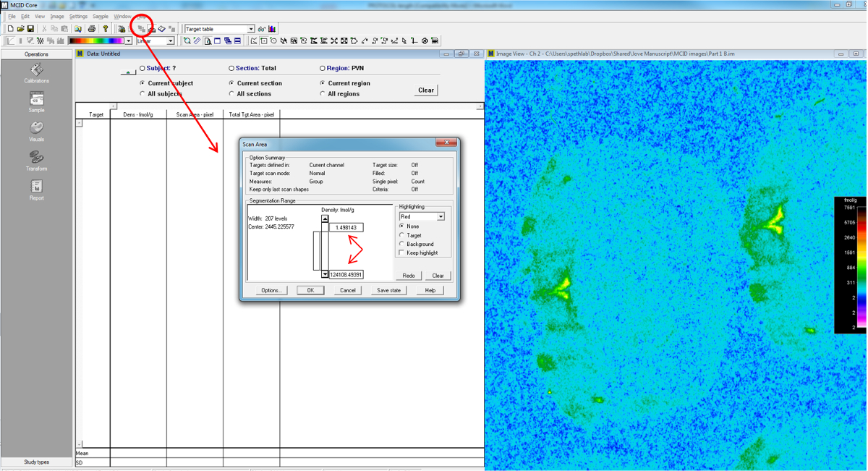Open the Linear scale dropdown
Screen dimensions: 868x471
click(x=171, y=41)
